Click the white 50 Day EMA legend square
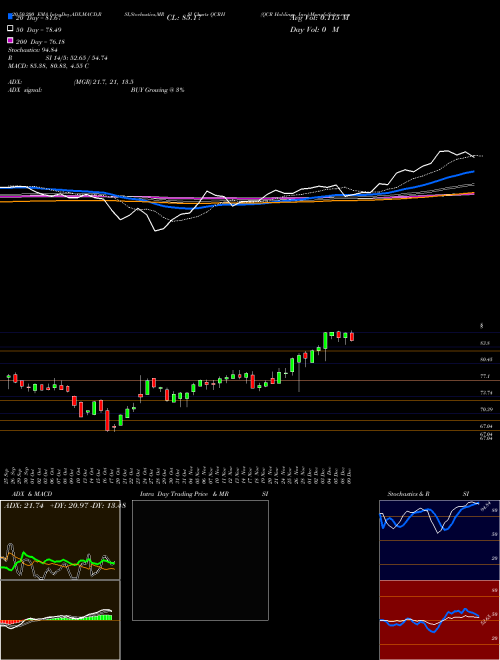The width and height of the screenshot is (500, 660). [10, 29]
